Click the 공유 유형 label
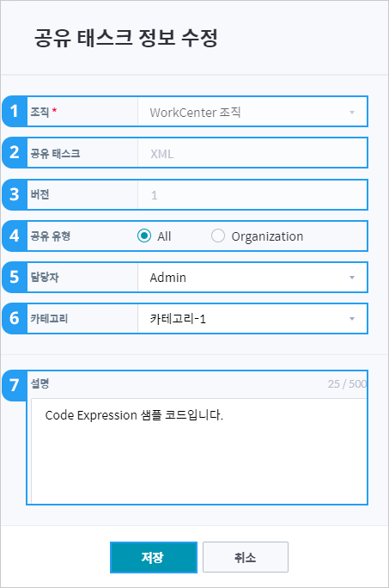 50,236
